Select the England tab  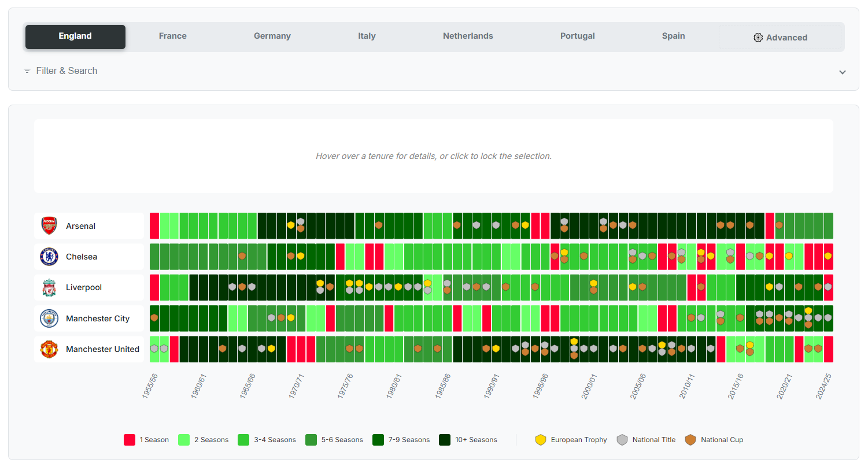point(75,36)
